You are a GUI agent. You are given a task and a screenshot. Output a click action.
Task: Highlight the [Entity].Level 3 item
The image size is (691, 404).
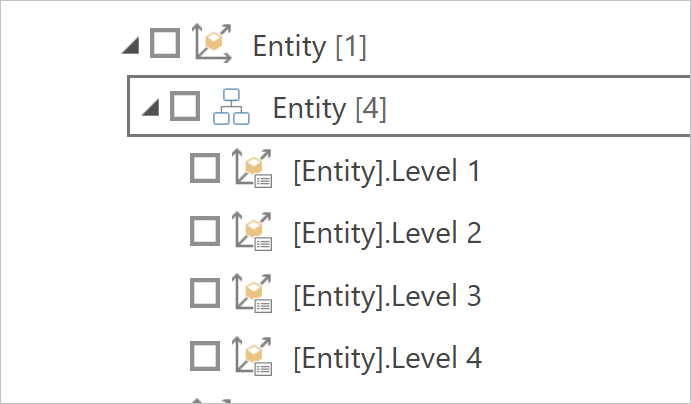387,296
